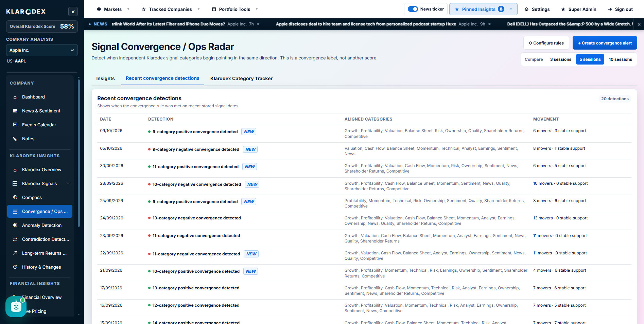Click '13-category negative convergence detected'
The width and height of the screenshot is (644, 324).
pos(196,218)
